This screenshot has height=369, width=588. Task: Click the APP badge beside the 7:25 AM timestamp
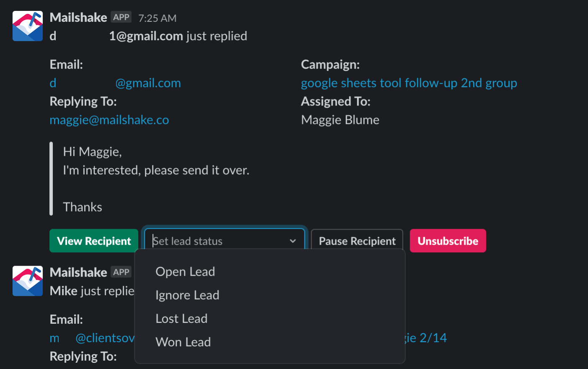(121, 17)
